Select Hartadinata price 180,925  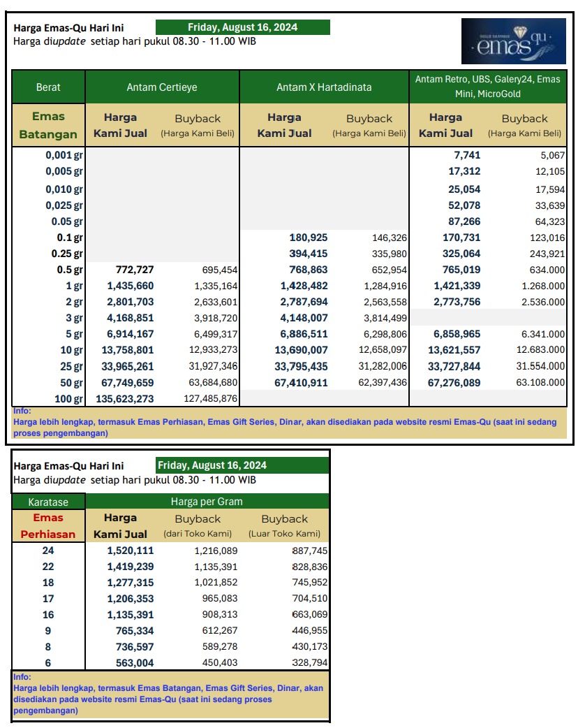[x=309, y=238]
